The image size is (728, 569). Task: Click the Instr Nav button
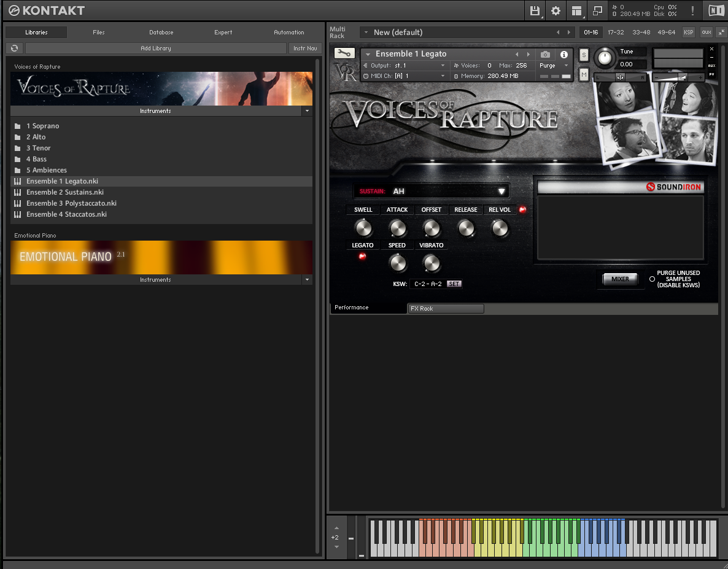coord(305,48)
